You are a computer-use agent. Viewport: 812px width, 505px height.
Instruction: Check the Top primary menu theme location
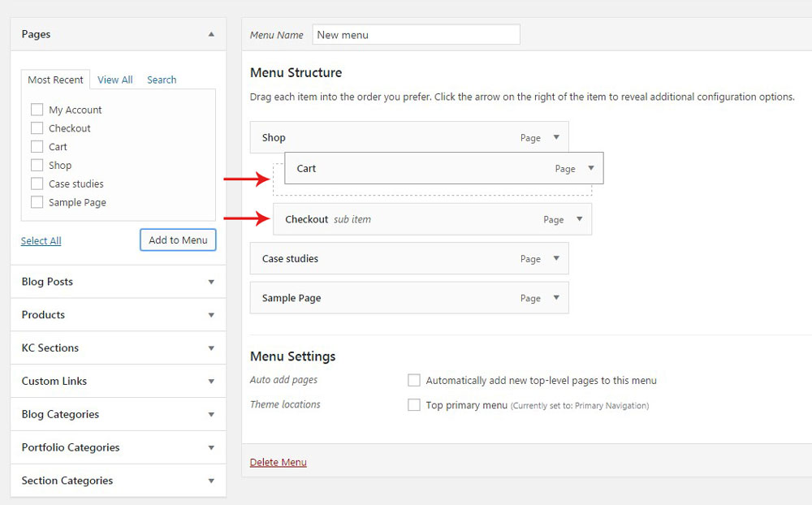pos(414,404)
